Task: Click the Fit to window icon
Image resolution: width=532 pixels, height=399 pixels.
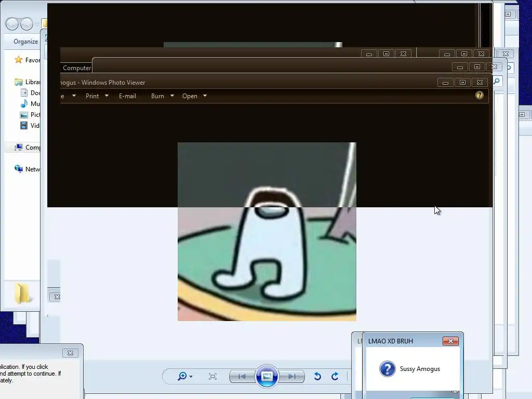Action: 212,376
